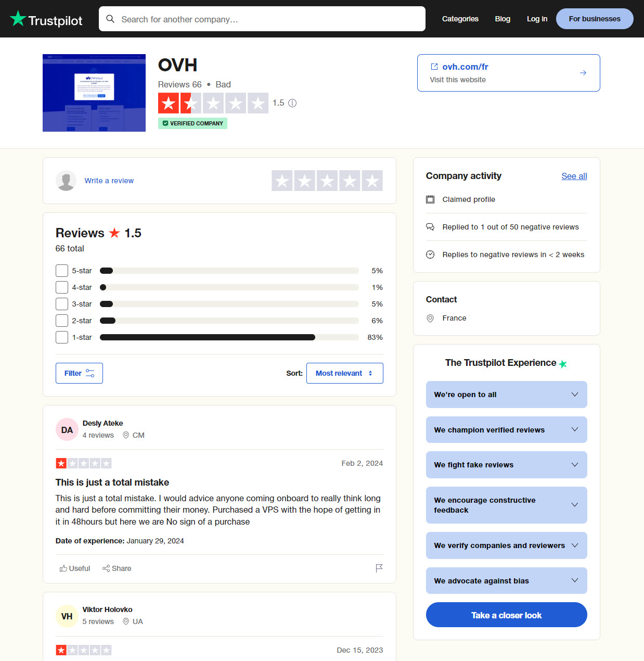Click the location pin next to UA
The width and height of the screenshot is (644, 661).
pos(126,621)
